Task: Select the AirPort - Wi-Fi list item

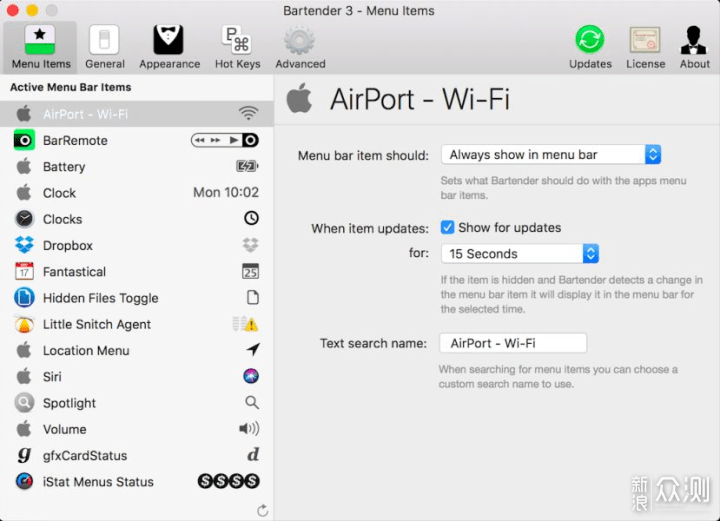Action: pyautogui.click(x=137, y=114)
